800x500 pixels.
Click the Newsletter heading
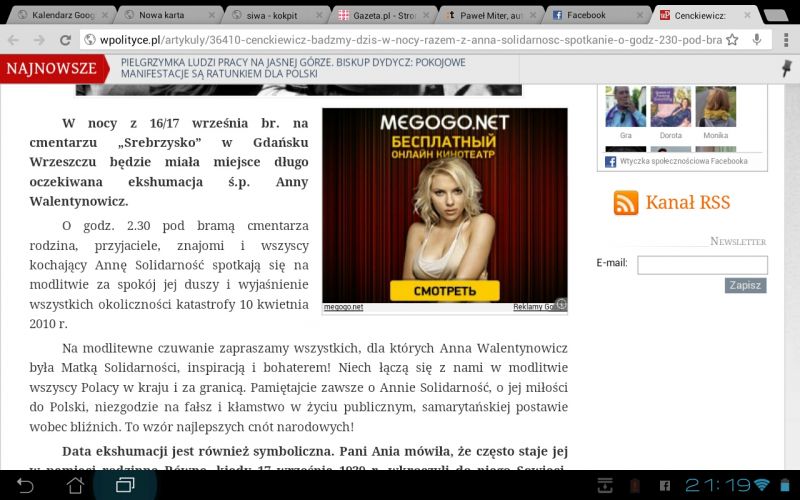[x=738, y=241]
